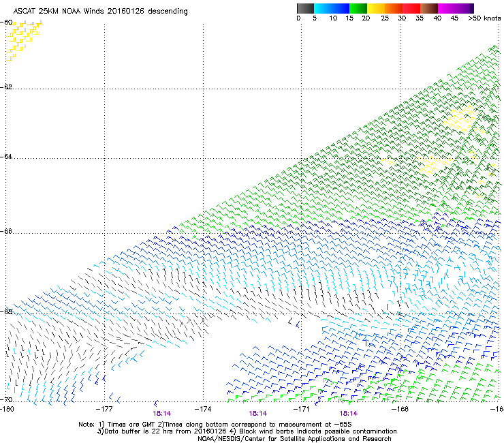The height and width of the screenshot is (443, 504).
Task: Click the yellow wind barbs cluster near -60
Action: 25,40
